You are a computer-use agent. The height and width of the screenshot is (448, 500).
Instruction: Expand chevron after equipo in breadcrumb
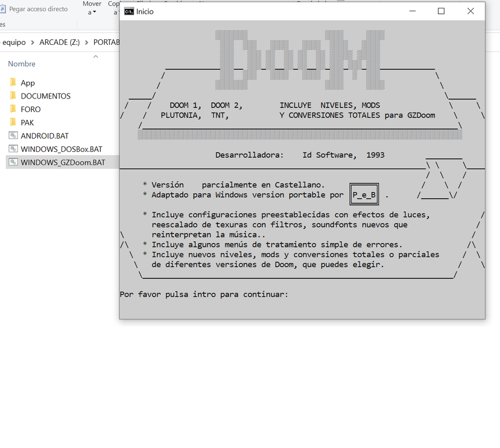33,43
